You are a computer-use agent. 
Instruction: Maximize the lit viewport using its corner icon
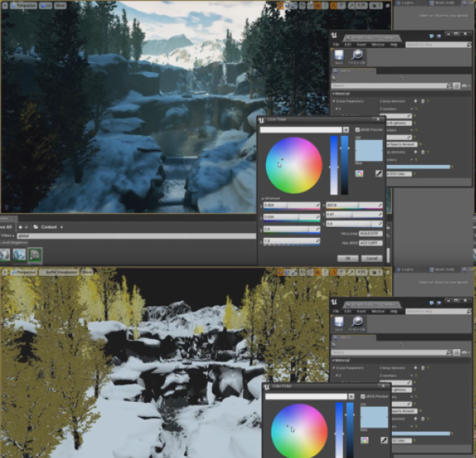point(387,5)
